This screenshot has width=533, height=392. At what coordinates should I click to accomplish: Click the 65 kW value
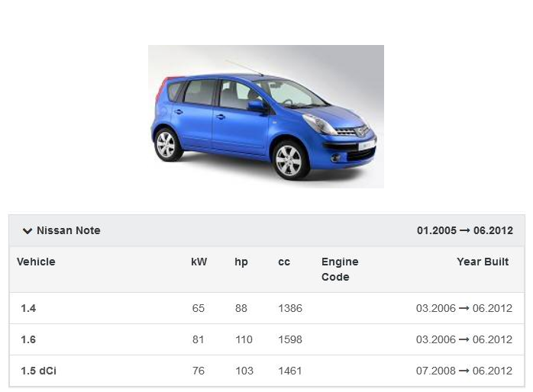pos(199,309)
